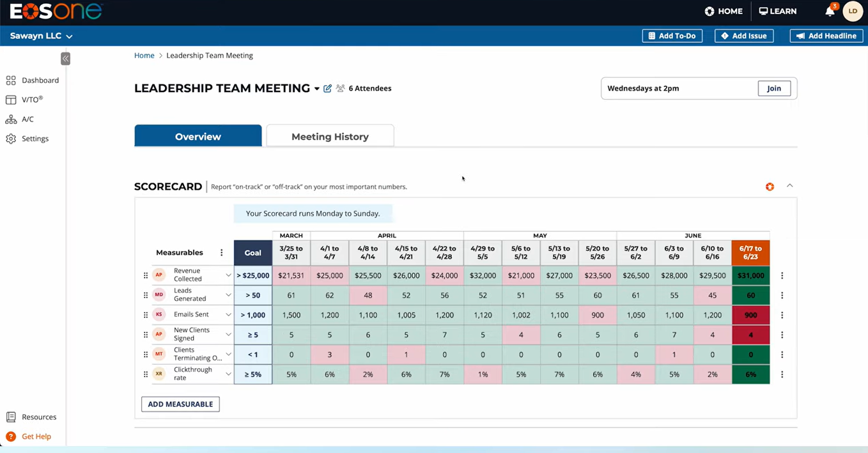Screen dimensions: 868x453
Task: Collapse the left sidebar with double-chevron icon
Action: 65,59
